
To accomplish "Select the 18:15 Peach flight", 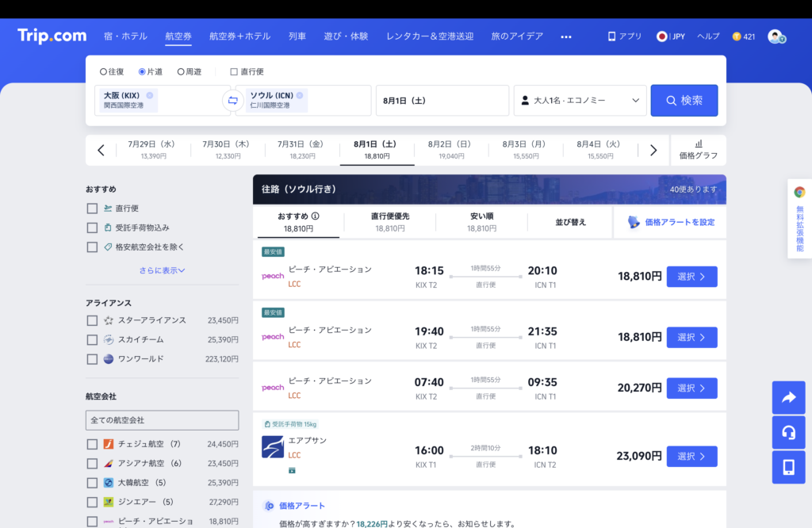I will (691, 277).
